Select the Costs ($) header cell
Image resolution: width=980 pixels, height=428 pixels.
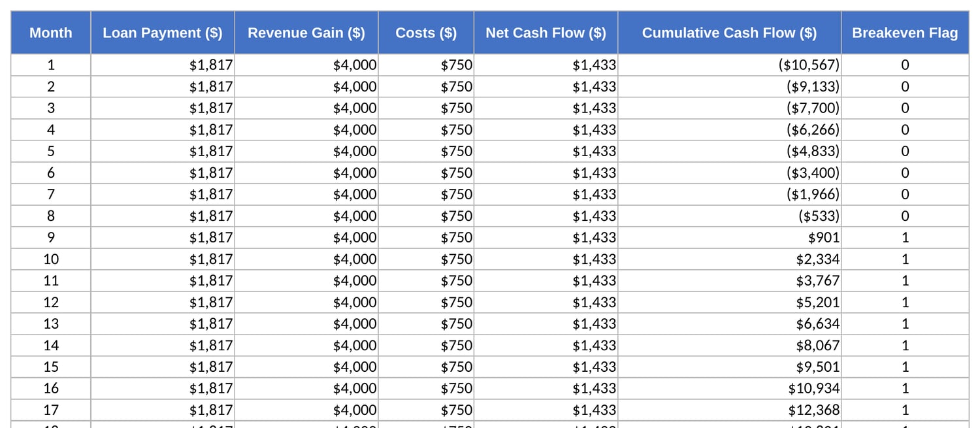[426, 33]
